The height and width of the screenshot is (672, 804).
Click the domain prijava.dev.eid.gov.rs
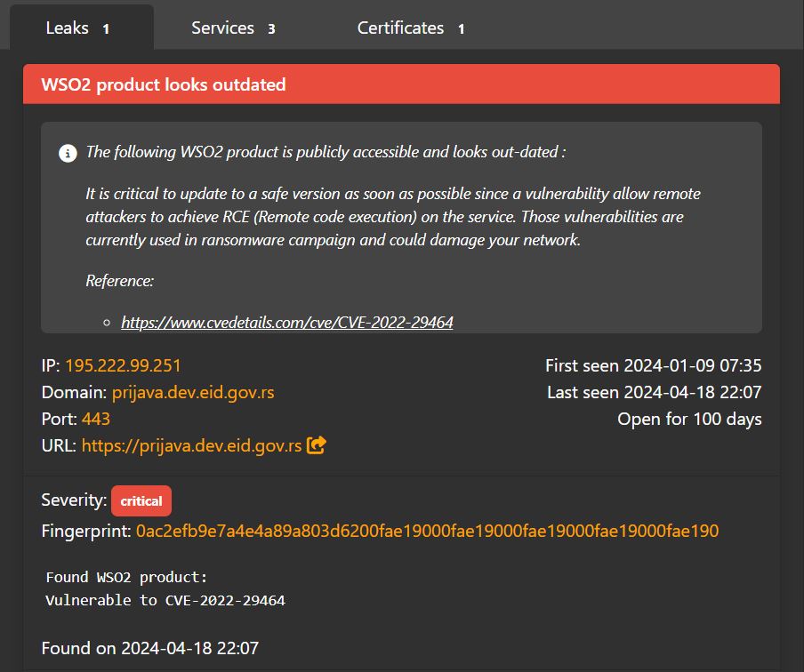coord(193,392)
